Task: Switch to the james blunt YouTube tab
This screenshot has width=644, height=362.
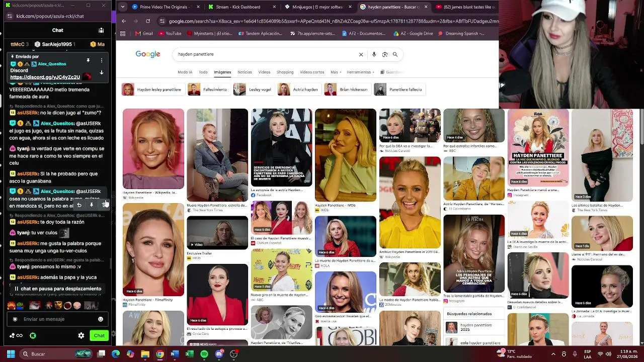Action: click(465, 7)
